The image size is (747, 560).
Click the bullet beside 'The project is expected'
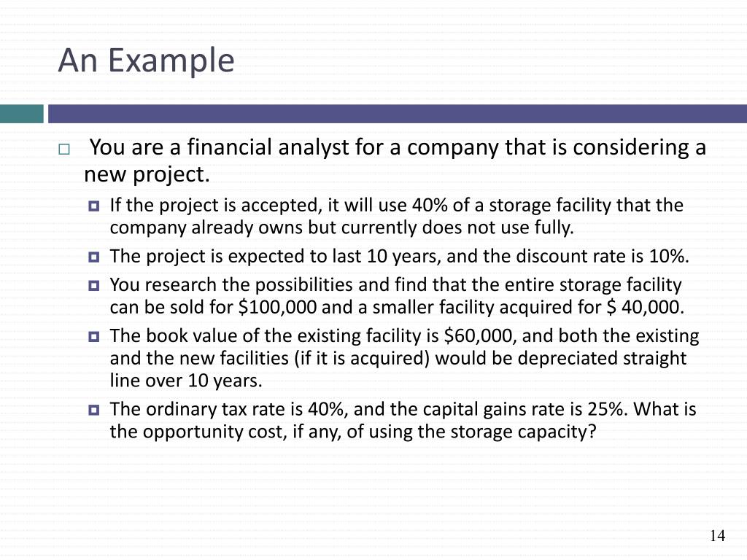pos(94,257)
